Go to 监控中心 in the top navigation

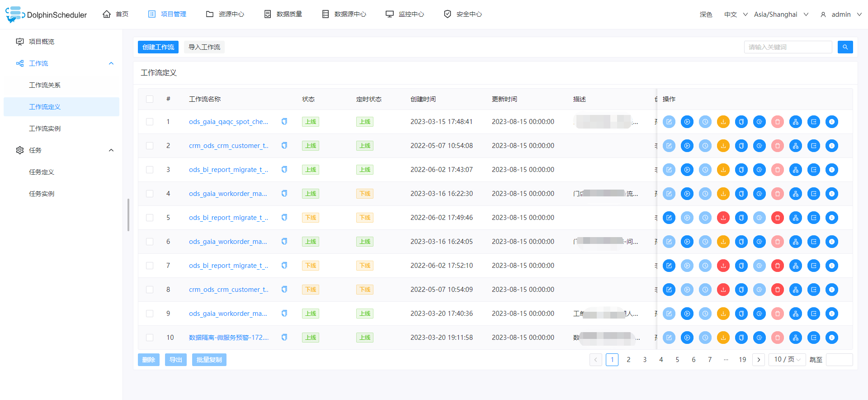tap(405, 14)
